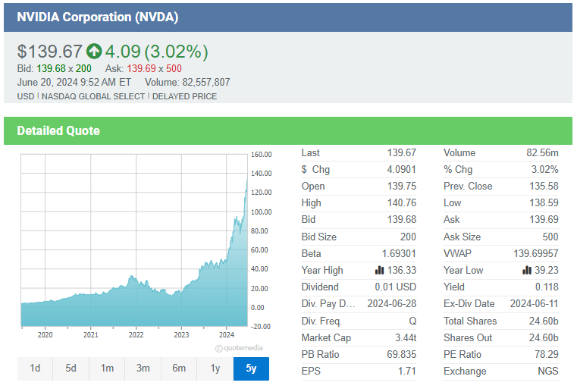Click the Div. Freq. value Q
Image resolution: width=577 pixels, height=392 pixels.
[412, 321]
